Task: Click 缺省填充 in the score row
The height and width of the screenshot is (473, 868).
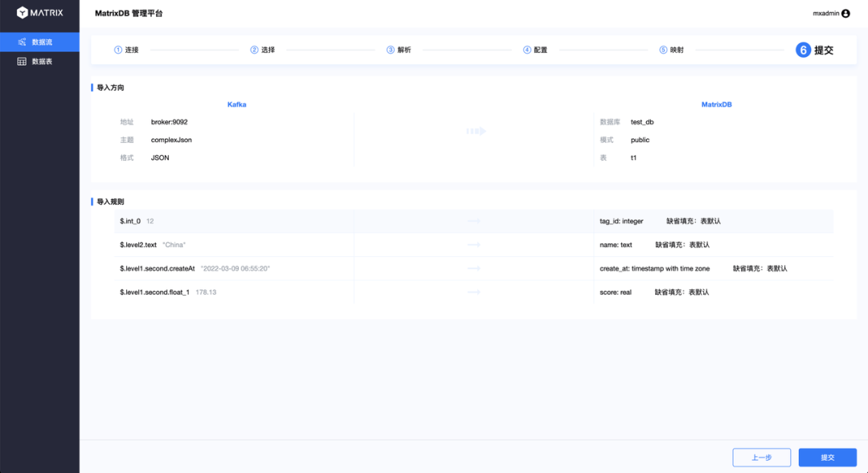Action: pos(682,292)
